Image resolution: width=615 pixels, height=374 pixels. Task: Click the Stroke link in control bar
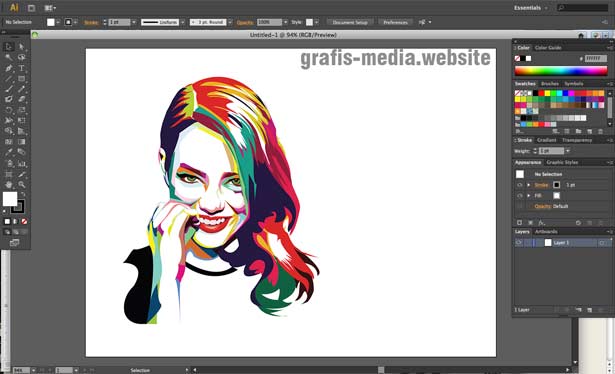click(x=91, y=23)
